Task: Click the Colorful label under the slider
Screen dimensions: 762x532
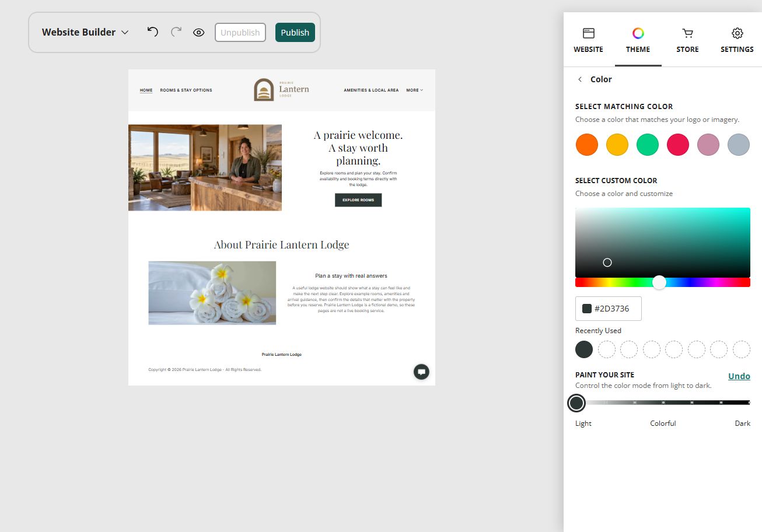Action: tap(663, 423)
